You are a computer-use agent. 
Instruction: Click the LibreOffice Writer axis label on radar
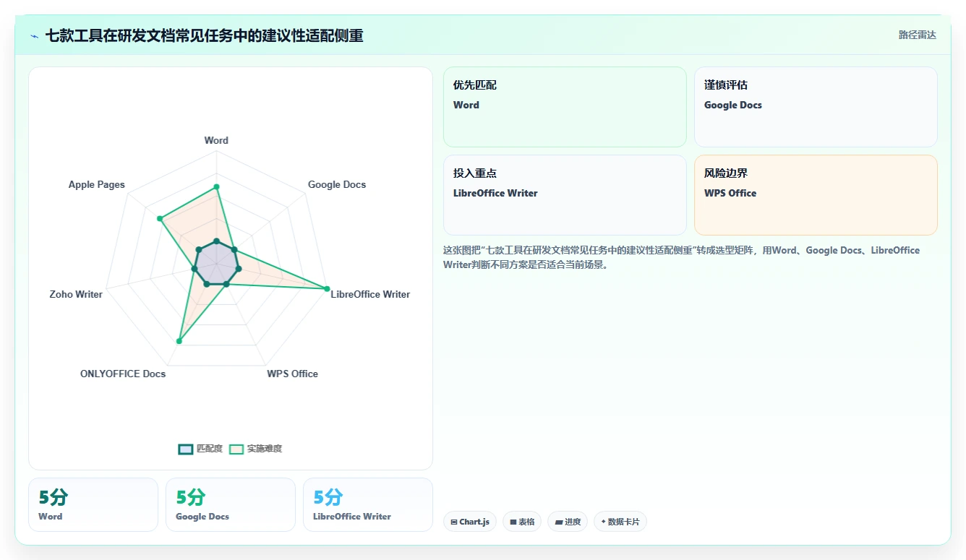click(x=370, y=294)
